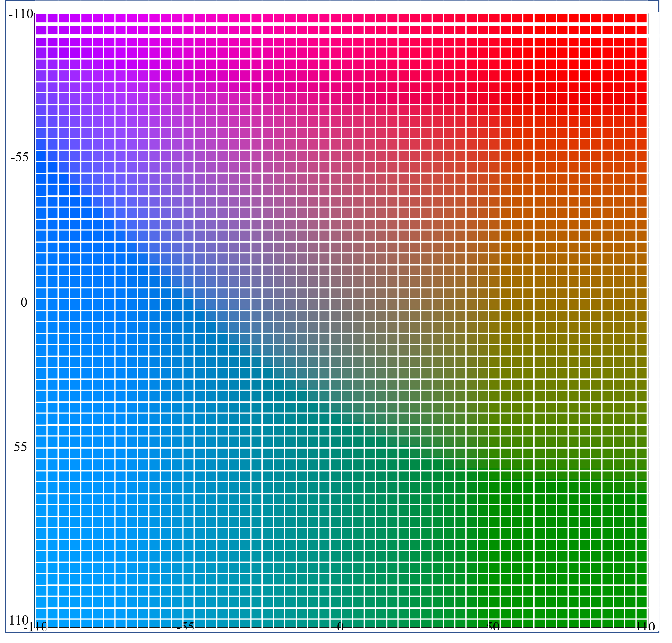Click the 110 label at the bottom of the y-axis
The image size is (672, 643).
(19, 620)
